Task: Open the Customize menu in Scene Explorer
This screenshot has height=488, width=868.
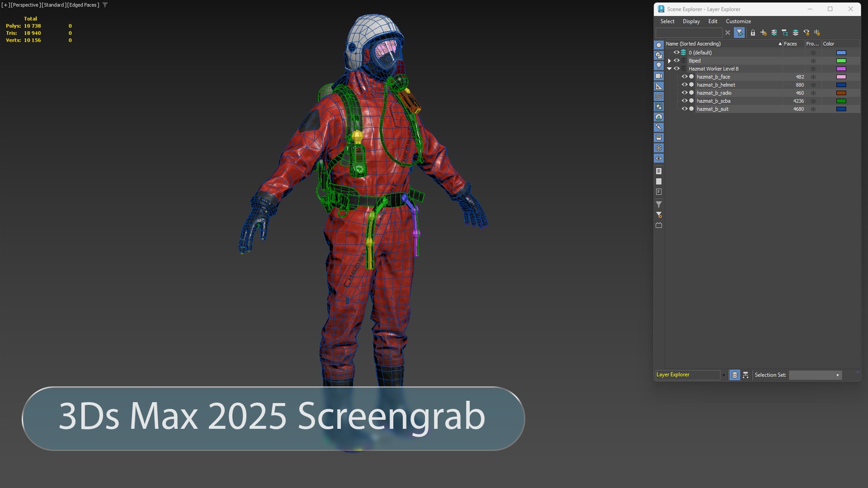Action: tap(738, 21)
